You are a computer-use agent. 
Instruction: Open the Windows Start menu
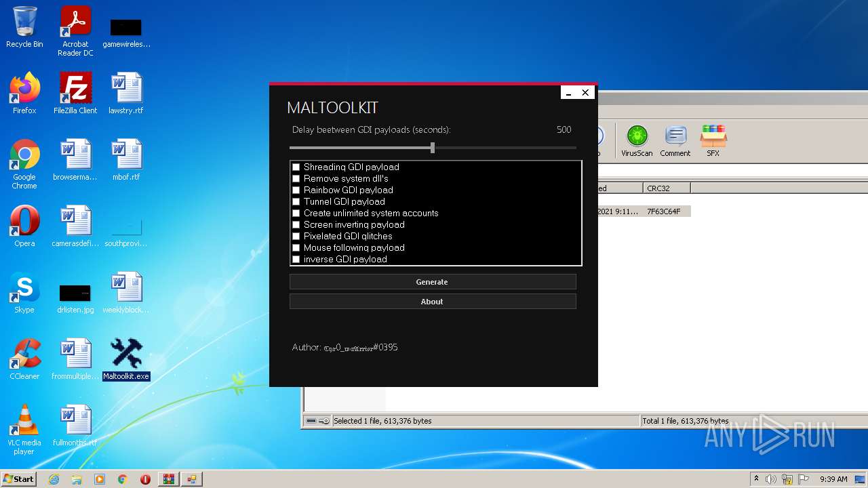pyautogui.click(x=19, y=479)
